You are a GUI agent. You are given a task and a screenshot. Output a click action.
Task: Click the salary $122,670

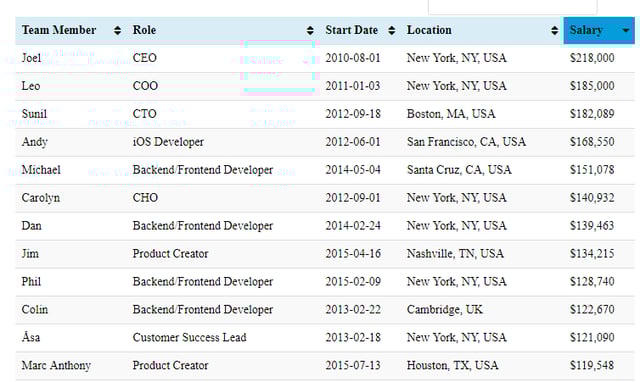click(592, 310)
